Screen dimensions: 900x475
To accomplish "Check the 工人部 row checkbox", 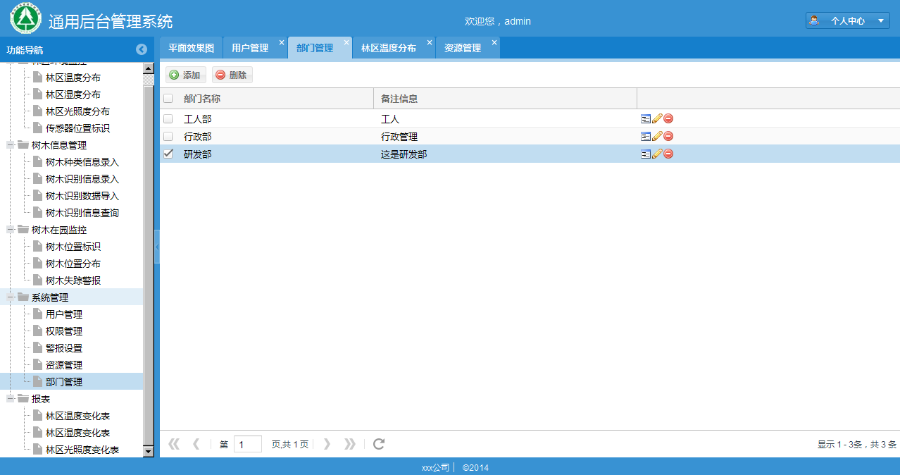I will click(x=168, y=119).
